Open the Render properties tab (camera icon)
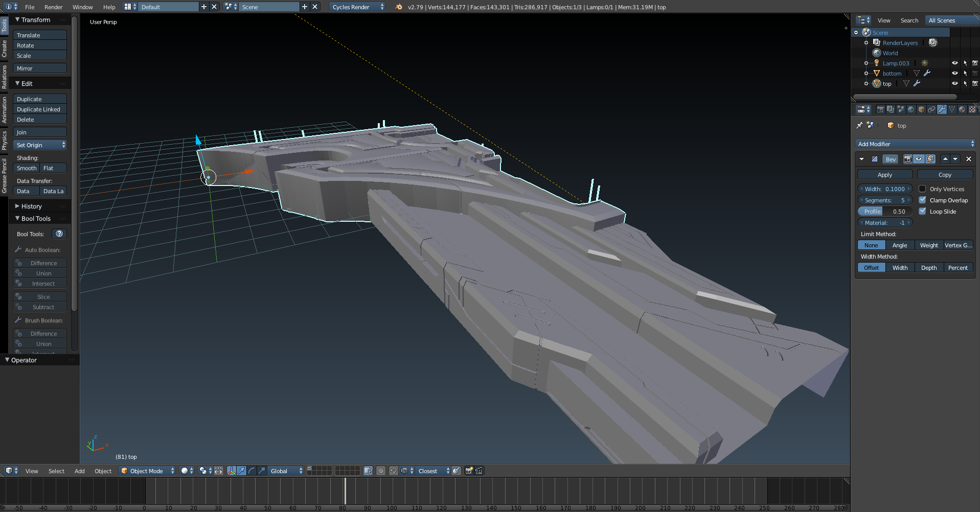This screenshot has height=512, width=980. [880, 109]
